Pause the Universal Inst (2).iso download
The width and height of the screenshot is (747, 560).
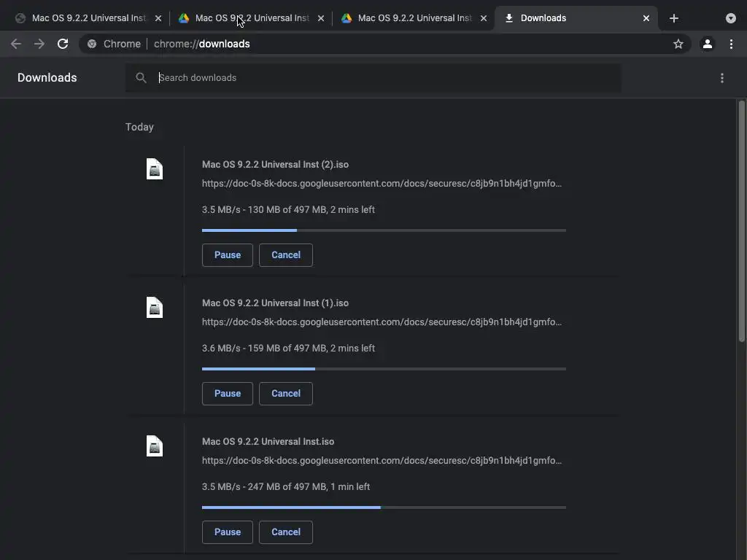pos(228,255)
